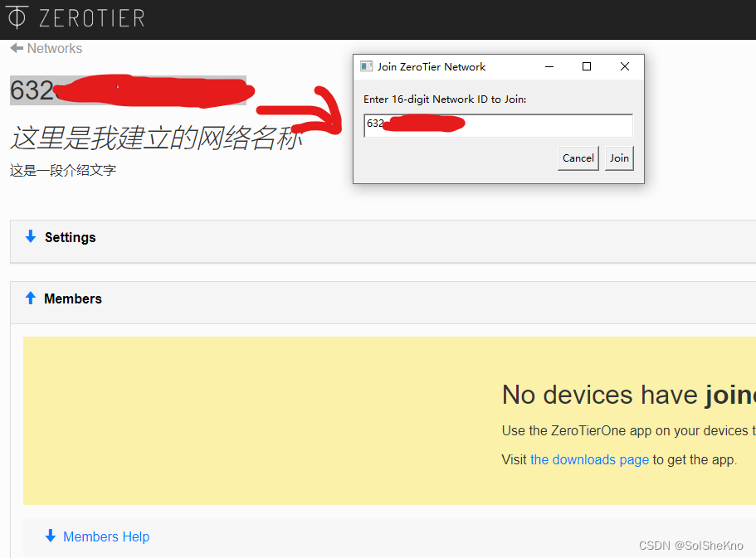Click the ZEROTIER wordmark in header
Viewport: 756px width, 558px height.
91,18
